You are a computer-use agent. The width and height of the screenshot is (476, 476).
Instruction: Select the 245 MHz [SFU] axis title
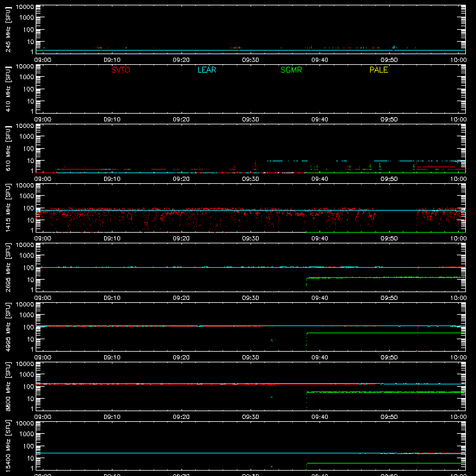tap(8, 30)
